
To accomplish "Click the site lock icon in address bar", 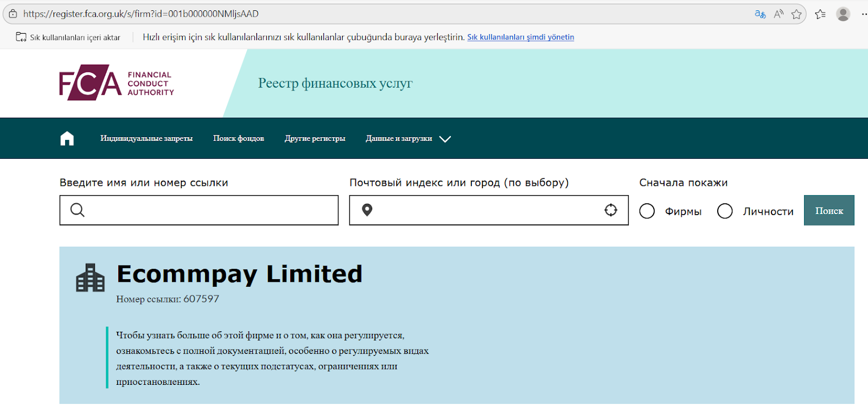I will (13, 14).
